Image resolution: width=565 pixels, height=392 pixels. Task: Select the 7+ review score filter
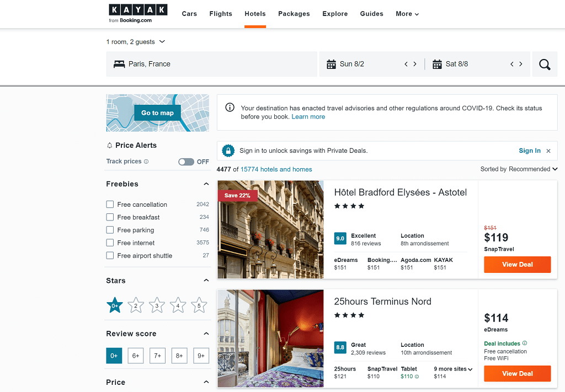click(x=157, y=356)
